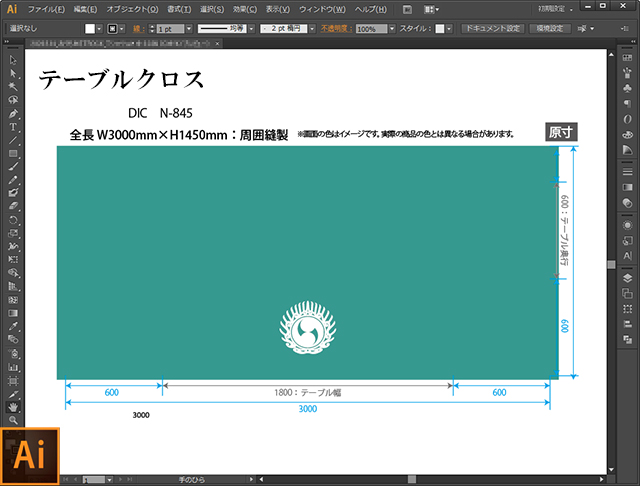Select the Hand tool

point(13,407)
